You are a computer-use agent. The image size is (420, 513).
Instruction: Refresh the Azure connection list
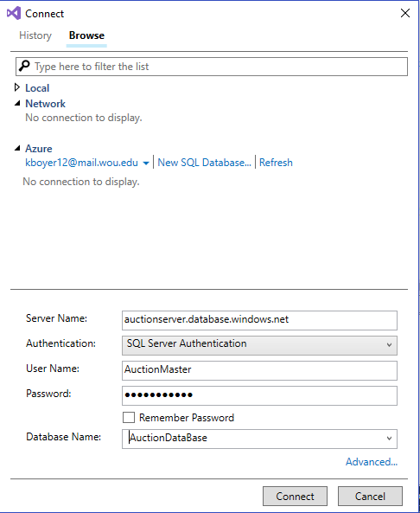point(276,163)
